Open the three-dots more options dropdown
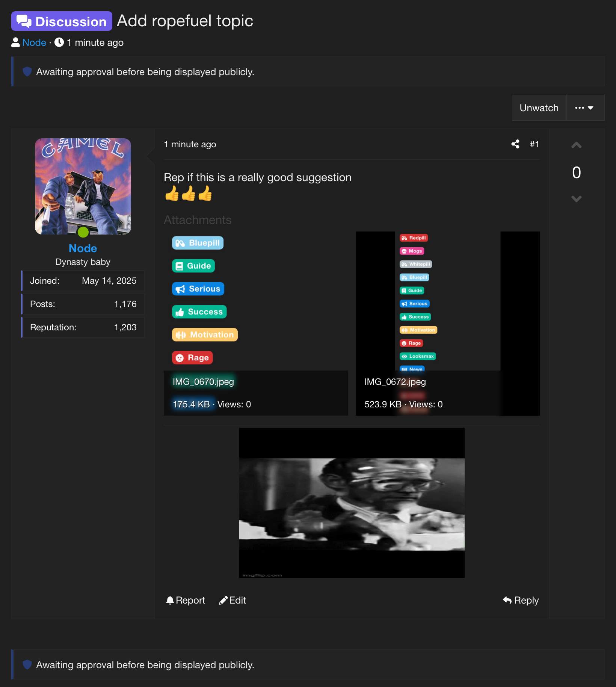The height and width of the screenshot is (687, 616). tap(585, 108)
